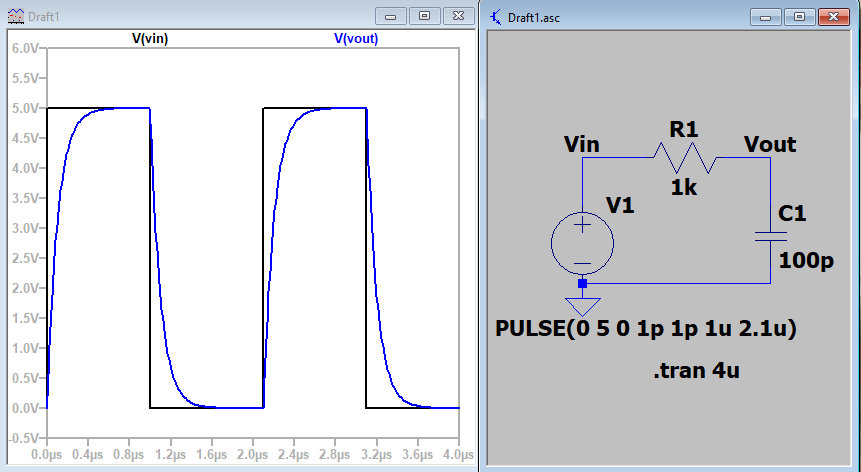Close the Draft1 waveform window
The width and height of the screenshot is (861, 472).
tap(458, 16)
